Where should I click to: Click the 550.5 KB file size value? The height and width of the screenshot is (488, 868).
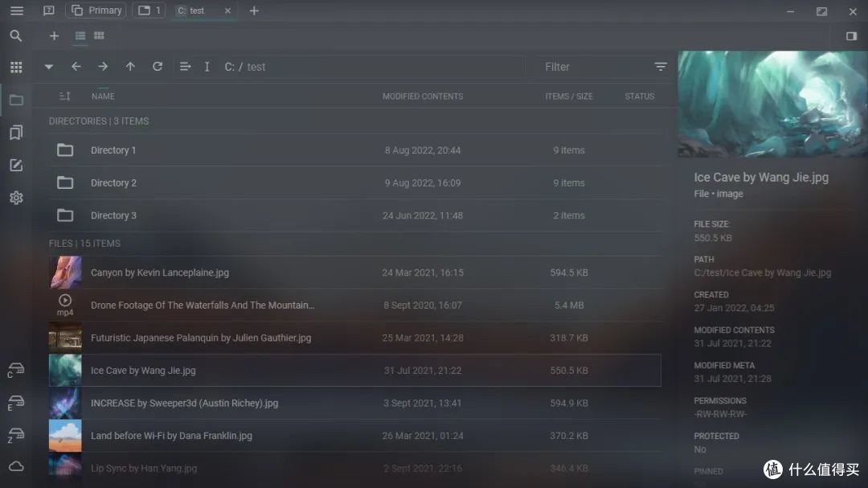click(x=712, y=238)
